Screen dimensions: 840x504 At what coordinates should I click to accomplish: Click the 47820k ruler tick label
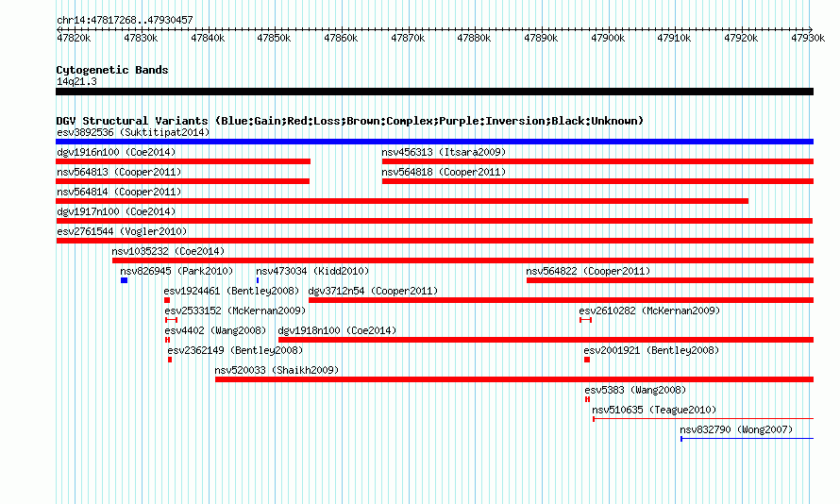pos(74,38)
